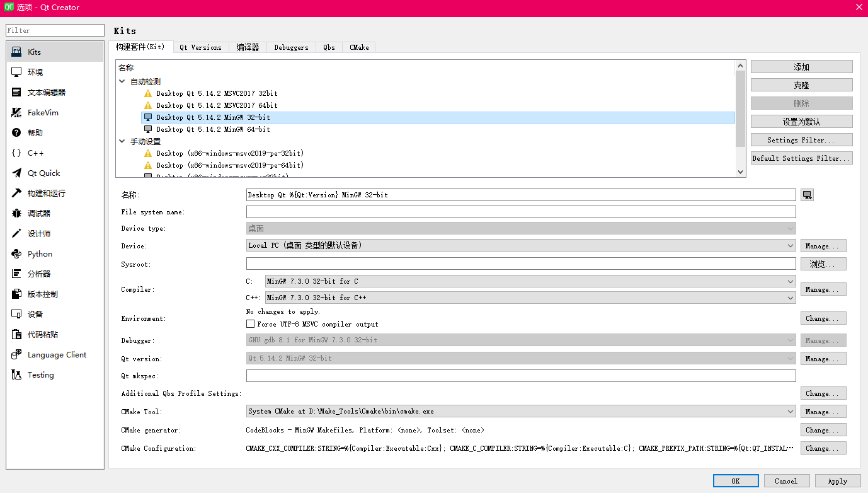Click Manage... beside Device
Screen dimensions: 868x493
823,246
